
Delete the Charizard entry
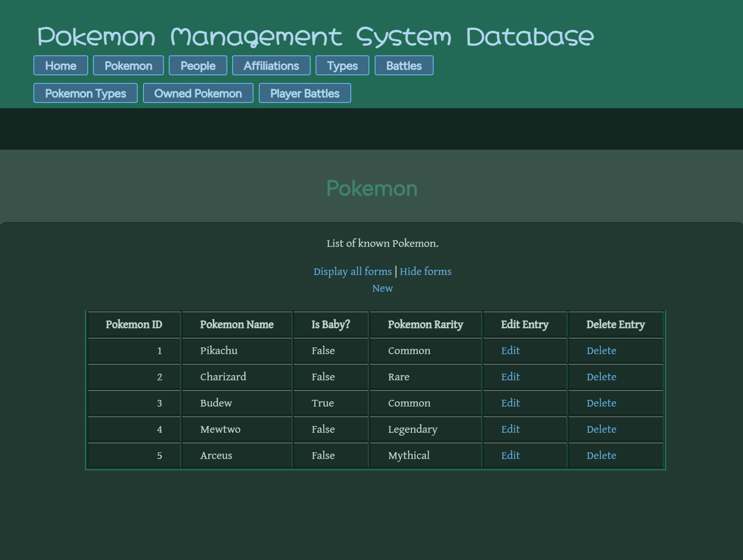(x=601, y=377)
